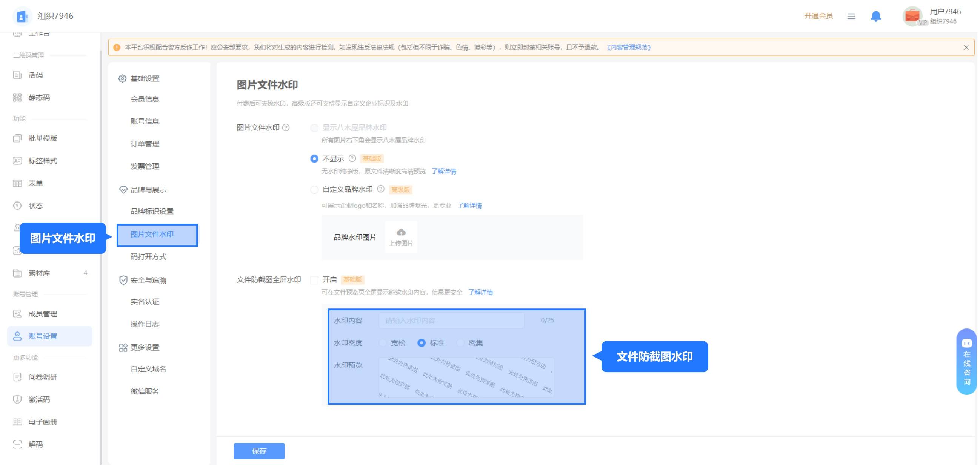Click the 成员管理 icon

(17, 314)
